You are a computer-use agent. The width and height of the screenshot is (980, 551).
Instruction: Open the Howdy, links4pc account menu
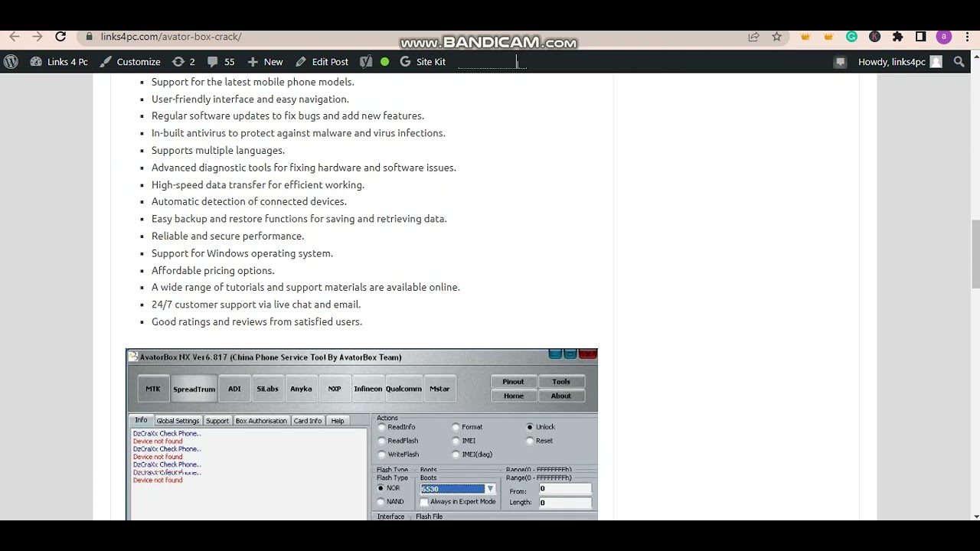click(900, 62)
